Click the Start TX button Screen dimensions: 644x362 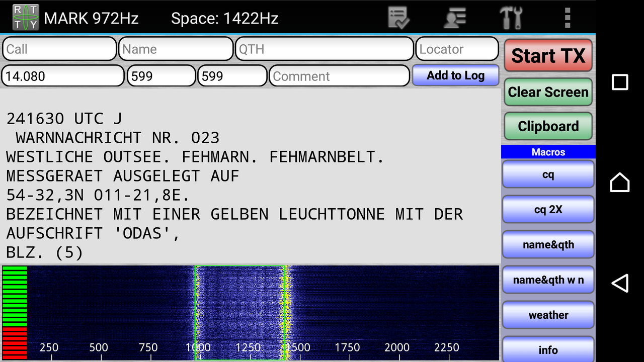click(x=548, y=55)
